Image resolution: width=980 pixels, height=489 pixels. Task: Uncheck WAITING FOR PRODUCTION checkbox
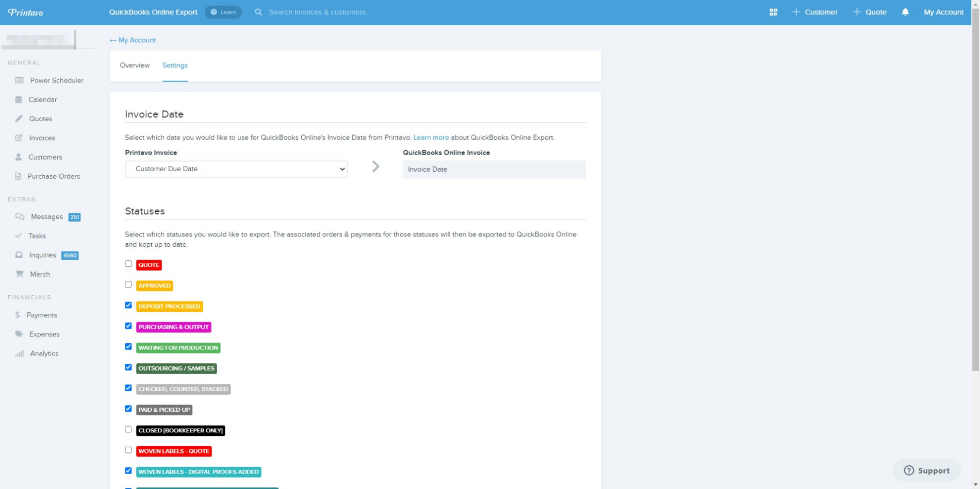coord(128,346)
